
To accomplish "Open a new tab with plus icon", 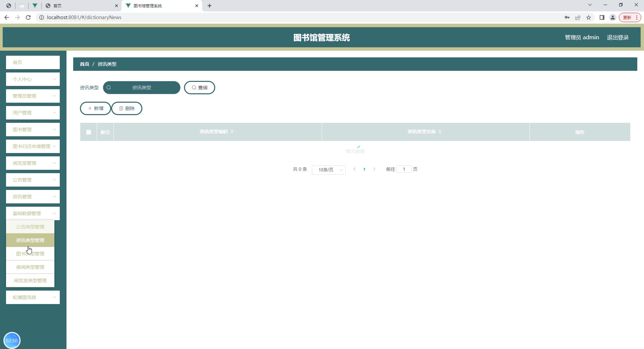I will pyautogui.click(x=210, y=6).
